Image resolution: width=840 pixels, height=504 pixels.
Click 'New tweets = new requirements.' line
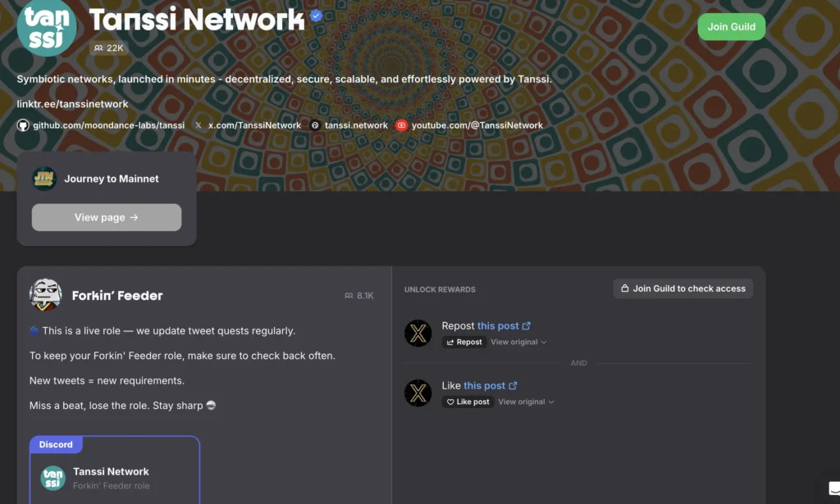pos(107,380)
